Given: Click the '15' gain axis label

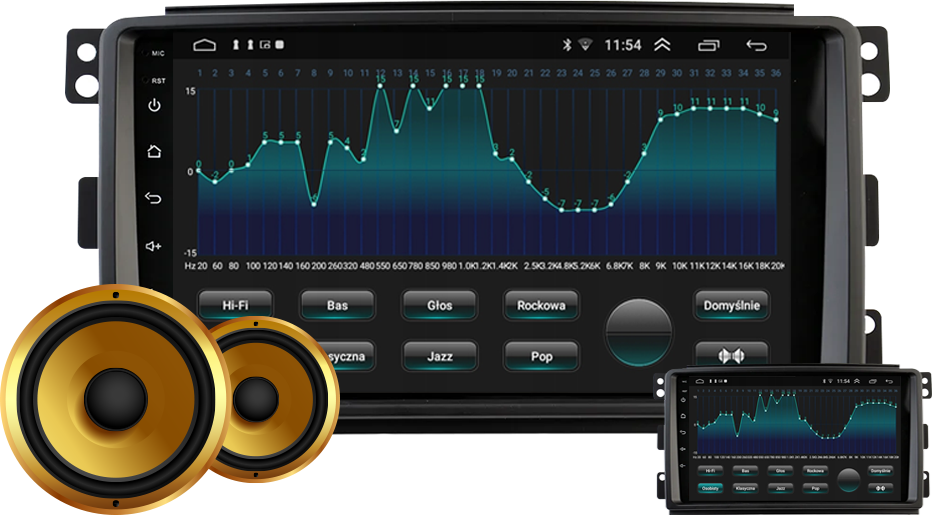Looking at the screenshot, I should tap(190, 91).
